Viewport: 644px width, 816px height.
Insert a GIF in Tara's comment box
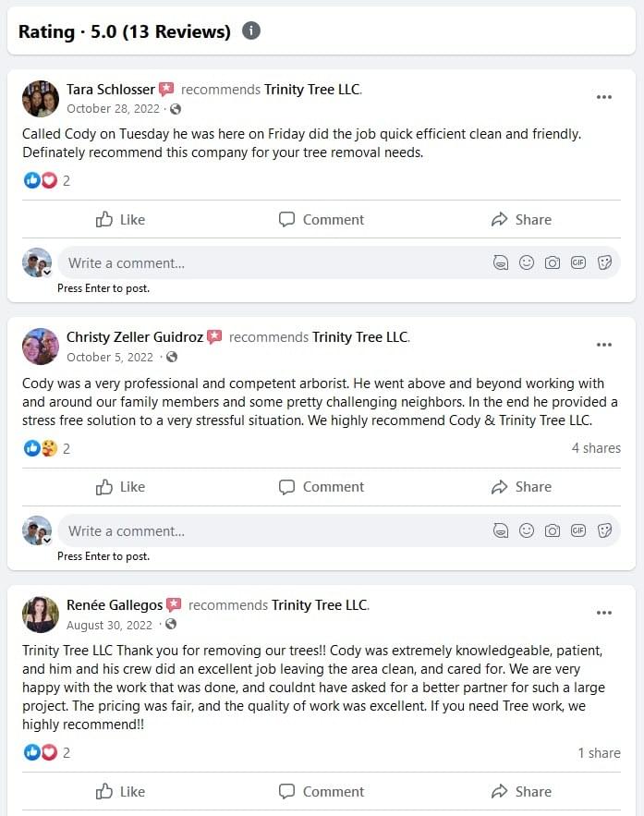(x=578, y=262)
